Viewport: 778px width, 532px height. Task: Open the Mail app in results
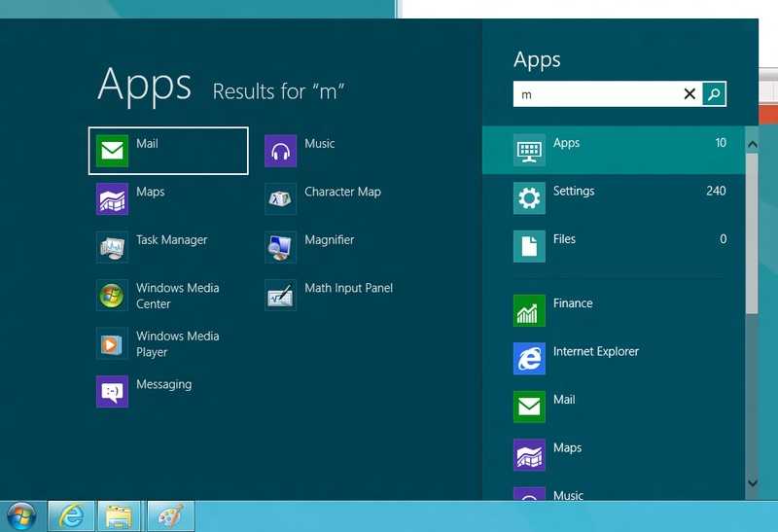tap(168, 151)
